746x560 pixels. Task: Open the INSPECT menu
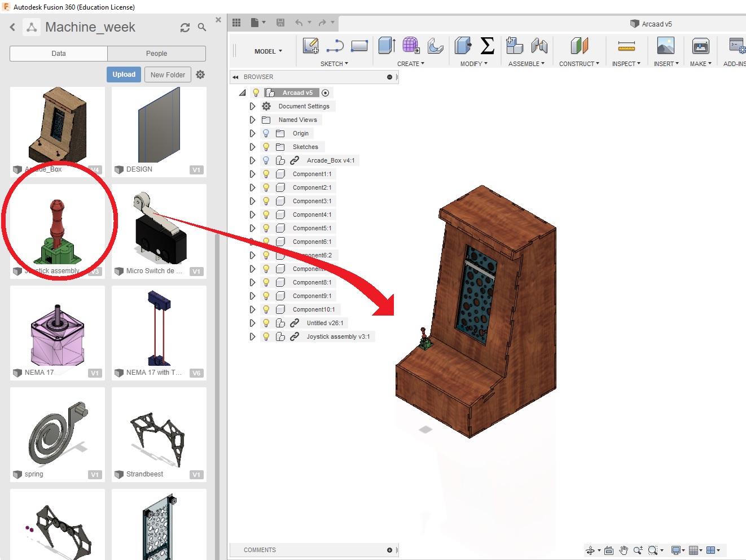coord(626,64)
